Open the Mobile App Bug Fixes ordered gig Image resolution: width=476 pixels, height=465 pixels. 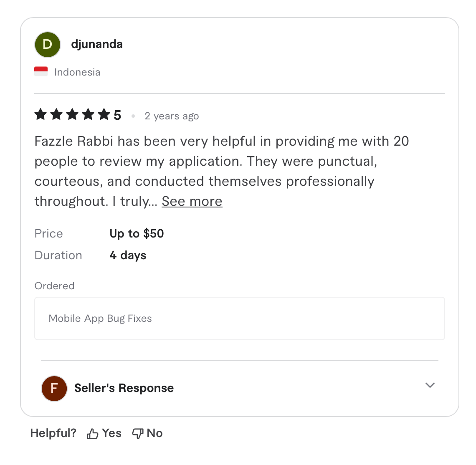click(100, 318)
